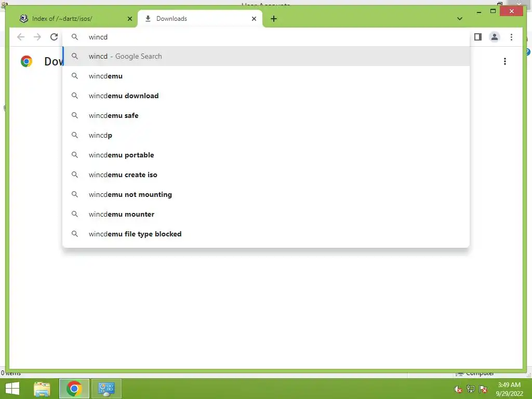532x399 pixels.
Task: Open the Windows Start button
Action: tap(12, 389)
